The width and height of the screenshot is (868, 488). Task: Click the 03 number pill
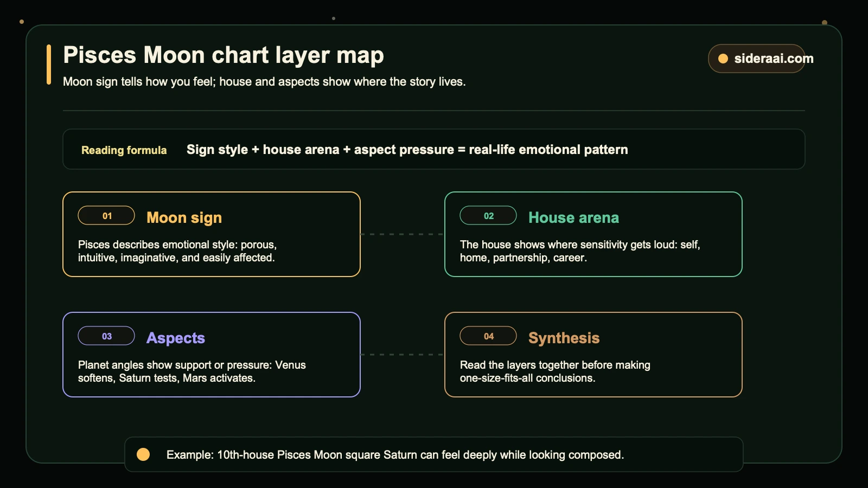coord(106,336)
